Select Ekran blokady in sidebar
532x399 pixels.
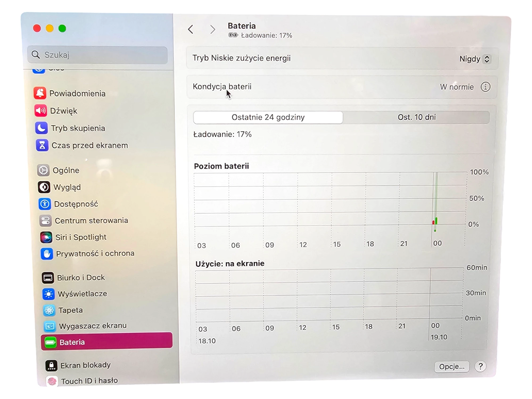[x=85, y=365]
